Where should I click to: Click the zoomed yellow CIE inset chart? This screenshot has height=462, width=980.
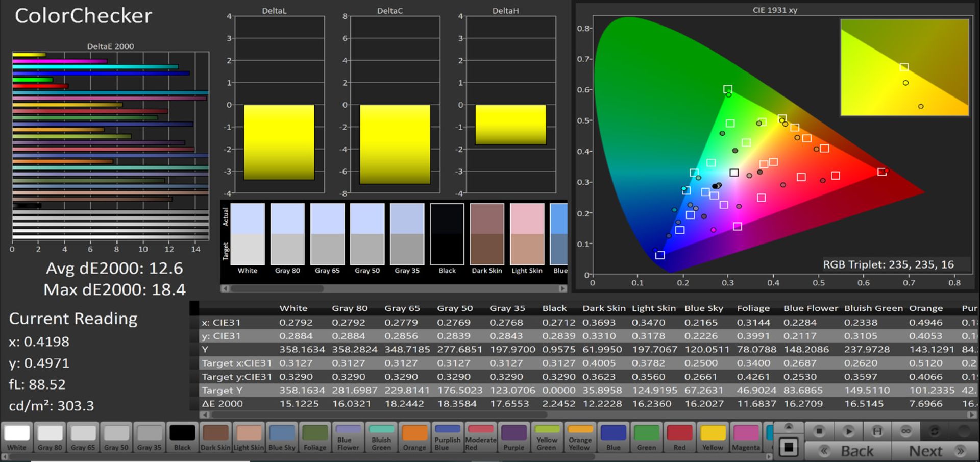tap(904, 67)
